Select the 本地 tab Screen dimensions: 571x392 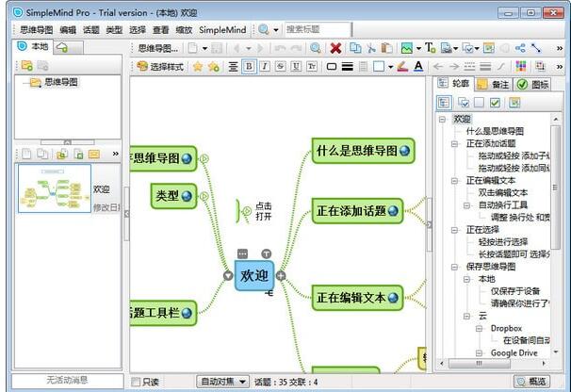[x=33, y=46]
